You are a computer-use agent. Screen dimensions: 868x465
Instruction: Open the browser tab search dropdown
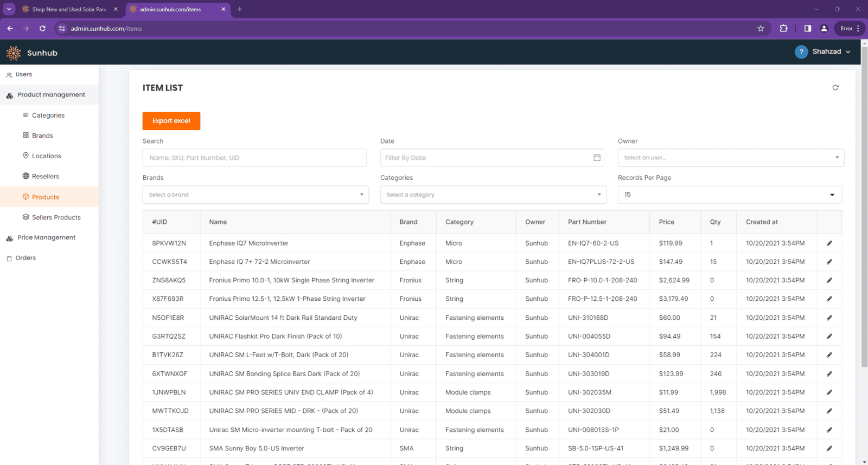click(x=9, y=9)
